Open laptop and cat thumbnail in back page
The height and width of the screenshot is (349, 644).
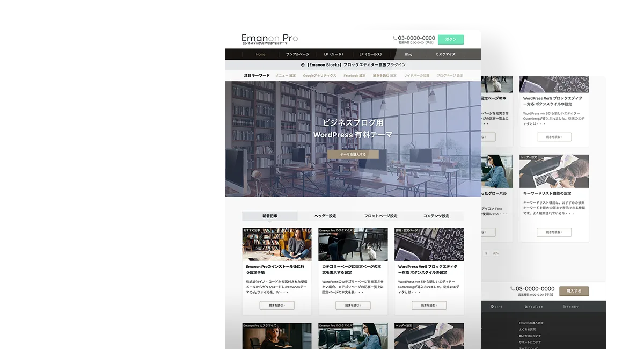pos(554,171)
